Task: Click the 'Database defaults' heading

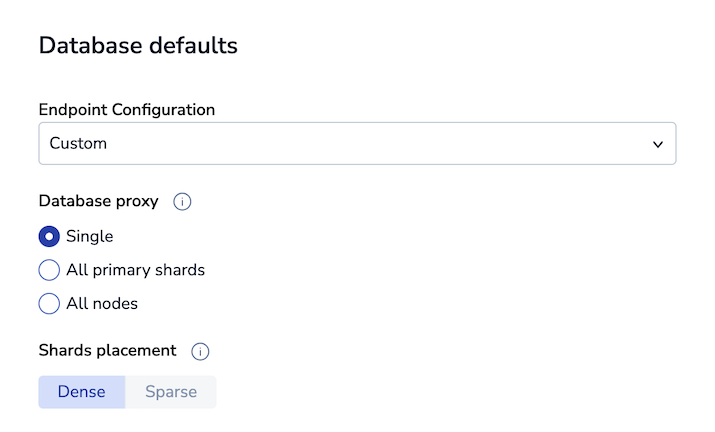Action: click(138, 46)
